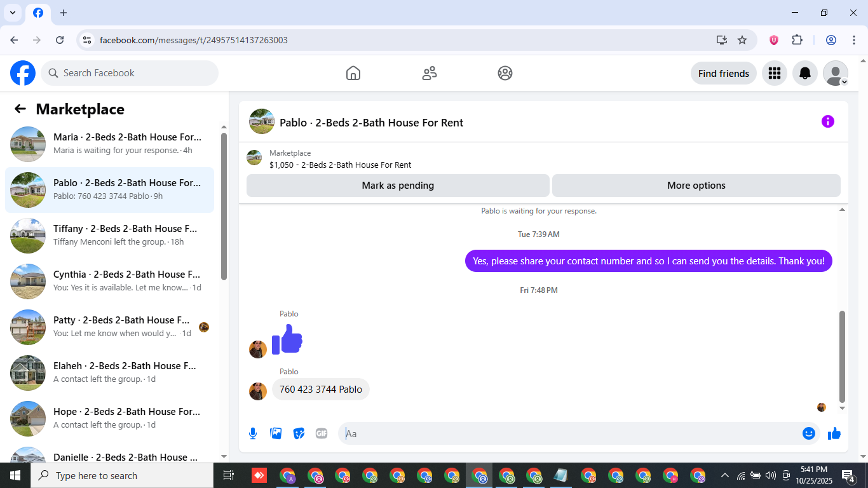Open Tiffany's conversation

click(x=109, y=236)
